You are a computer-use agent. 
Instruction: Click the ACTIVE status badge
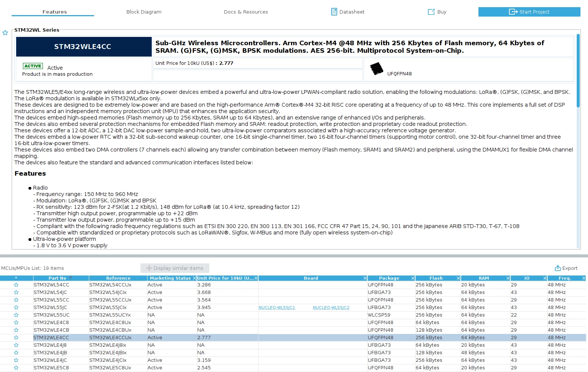click(x=33, y=66)
